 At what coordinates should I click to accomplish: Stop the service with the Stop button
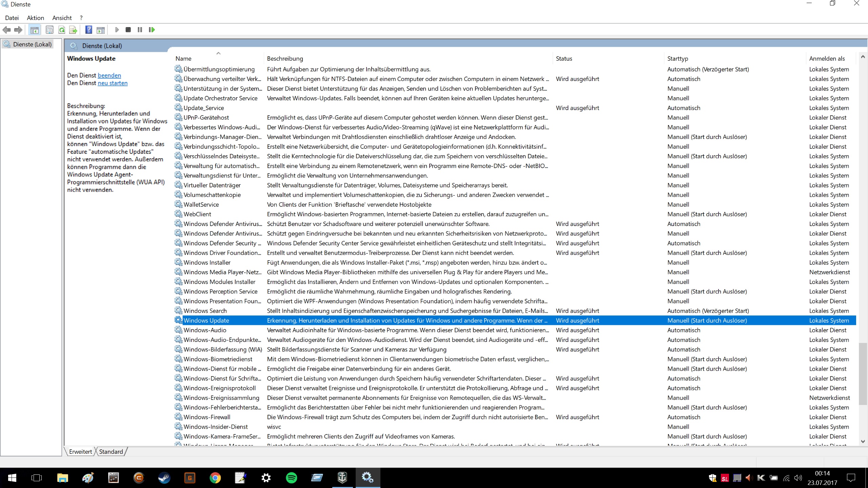click(x=128, y=30)
